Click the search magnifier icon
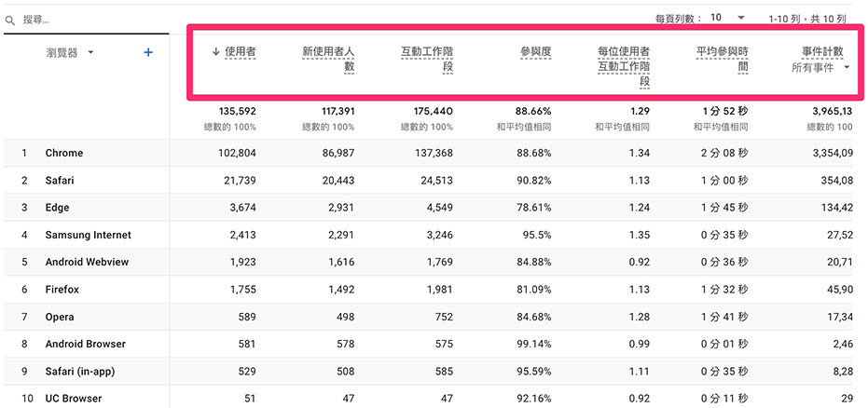 (x=10, y=20)
